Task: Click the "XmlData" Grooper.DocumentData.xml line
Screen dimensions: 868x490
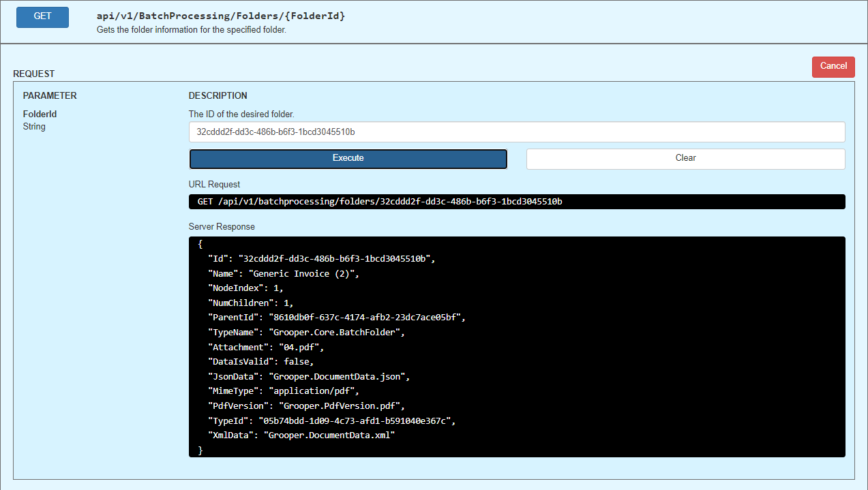Action: coord(301,435)
